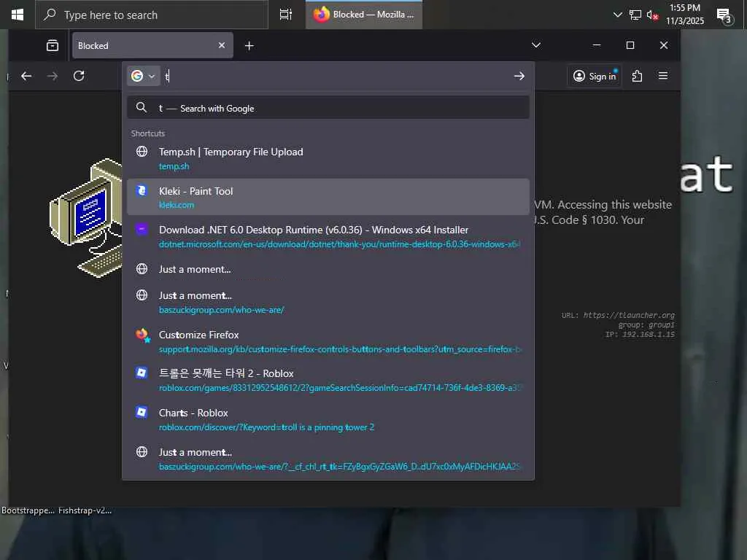Select the Charts - Roblox suggestion
The image size is (747, 560).
coord(328,419)
